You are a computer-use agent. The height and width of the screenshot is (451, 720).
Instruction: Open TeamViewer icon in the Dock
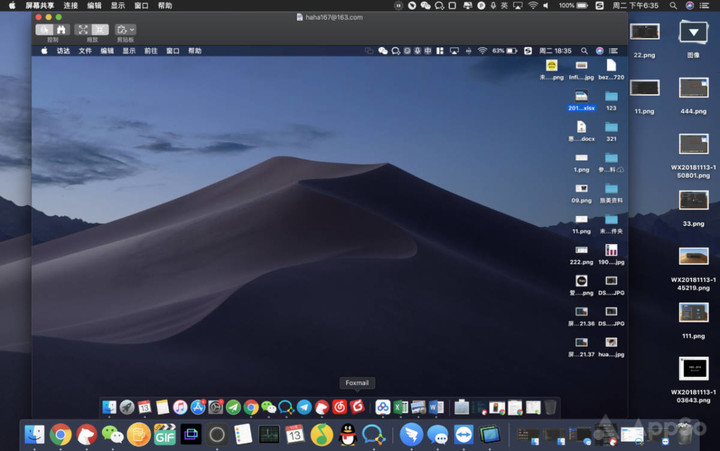pos(464,434)
